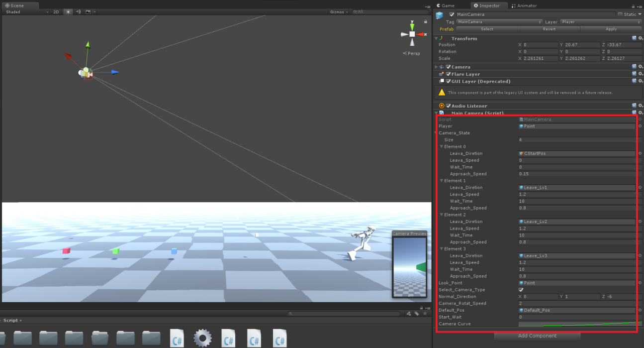The width and height of the screenshot is (644, 348).
Task: Toggle scene audio speaker icon
Action: point(78,11)
